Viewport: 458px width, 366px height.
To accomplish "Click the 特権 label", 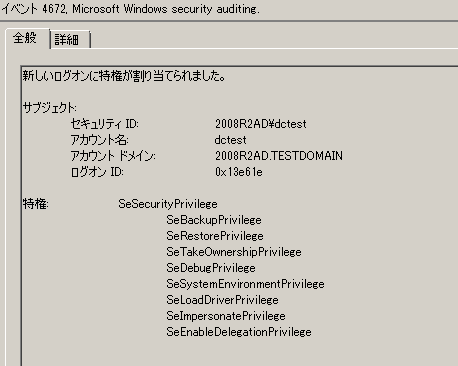I will tap(36, 204).
